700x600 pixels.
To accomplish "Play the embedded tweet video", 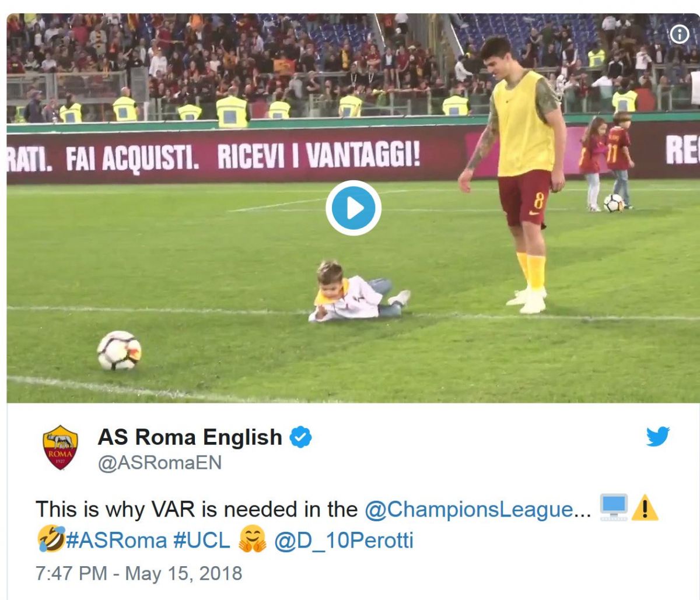I will pos(353,208).
